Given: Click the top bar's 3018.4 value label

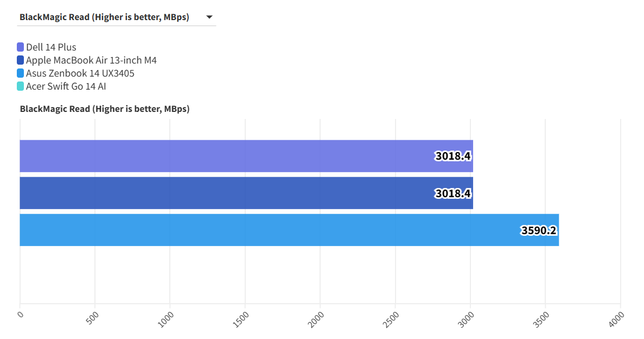Looking at the screenshot, I should pos(453,156).
